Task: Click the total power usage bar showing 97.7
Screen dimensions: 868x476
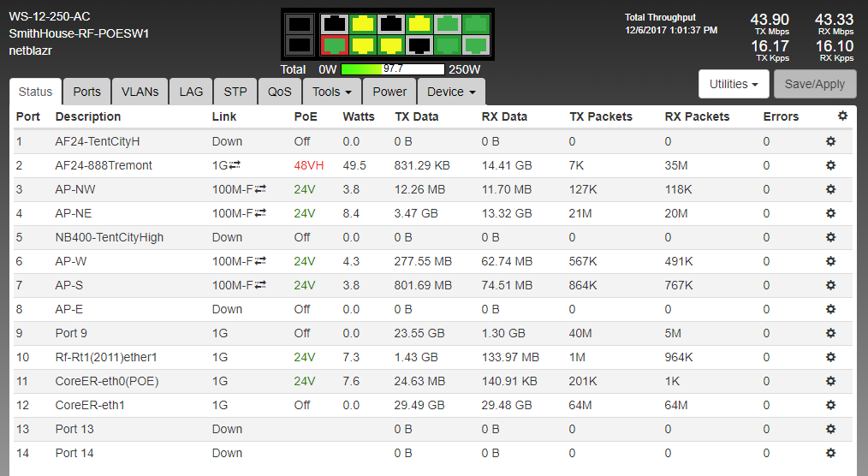Action: 392,68
